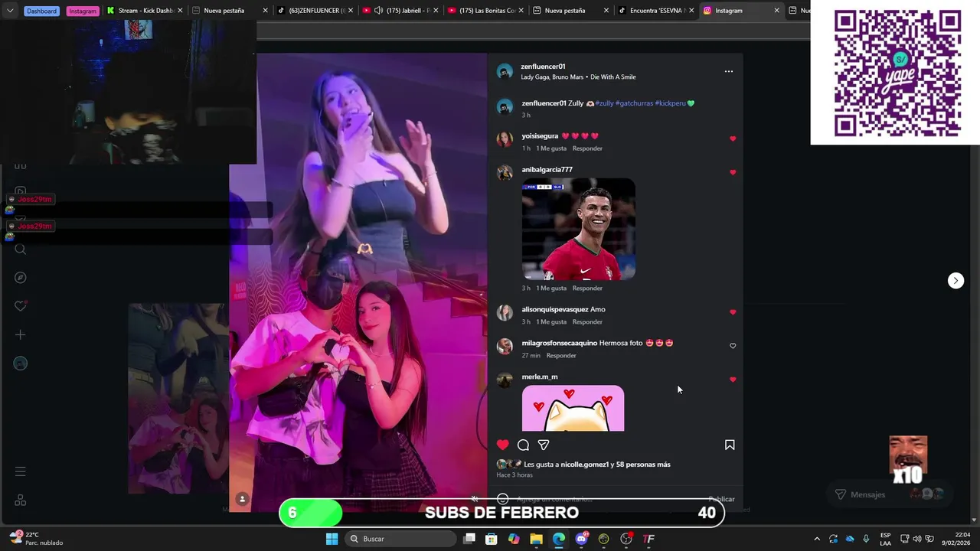Reply to yoisisegura's comment
The height and width of the screenshot is (551, 980).
pos(587,148)
